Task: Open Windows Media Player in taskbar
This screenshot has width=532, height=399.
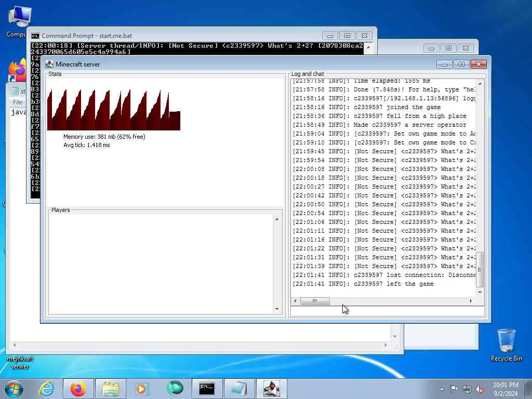Action: pos(142,389)
